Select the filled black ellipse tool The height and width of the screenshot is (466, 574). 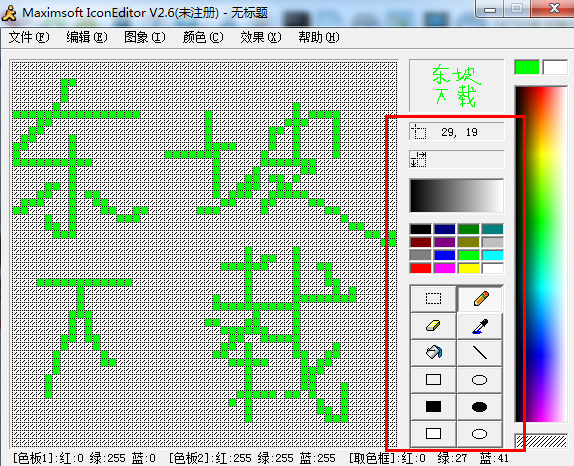point(480,406)
